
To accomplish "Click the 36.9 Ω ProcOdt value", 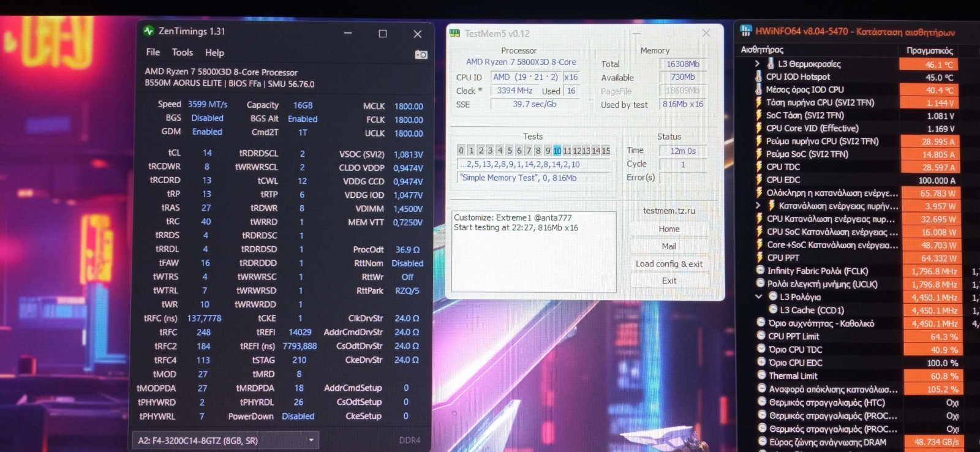I will pyautogui.click(x=407, y=250).
